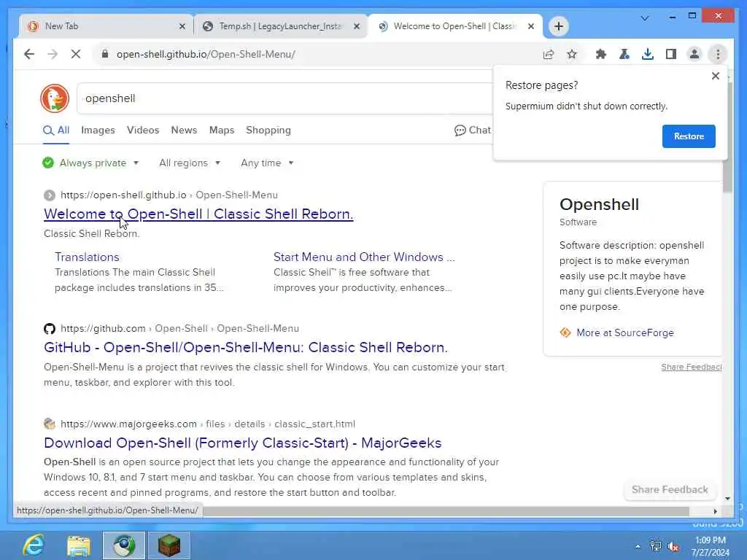Click the GitHub favicon beside github.com
This screenshot has height=560, width=747.
coord(50,329)
